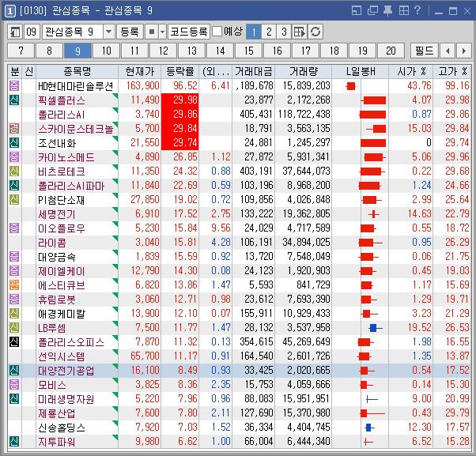Switch to watchlist tab 7
This screenshot has width=476, height=456.
coord(21,51)
